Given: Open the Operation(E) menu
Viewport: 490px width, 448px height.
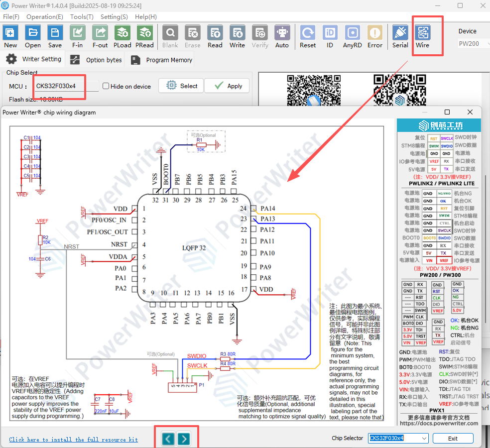Looking at the screenshot, I should coord(45,17).
